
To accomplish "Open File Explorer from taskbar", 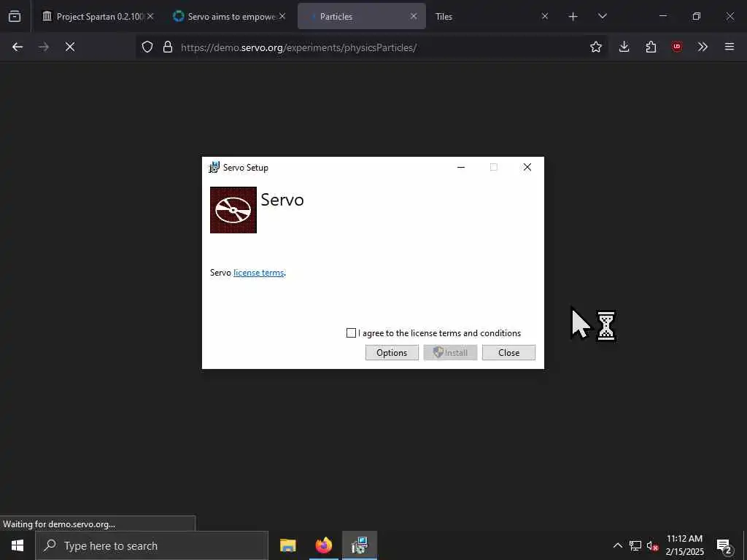I will (x=287, y=545).
